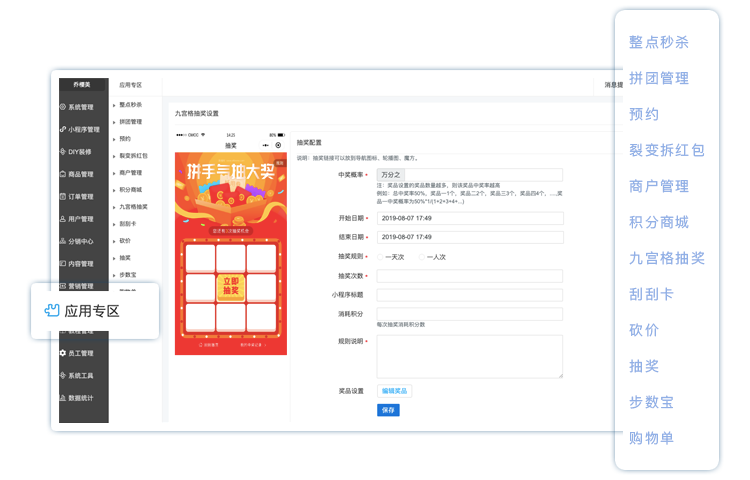
Task: Select the 一天次 radio button
Action: coord(380,257)
